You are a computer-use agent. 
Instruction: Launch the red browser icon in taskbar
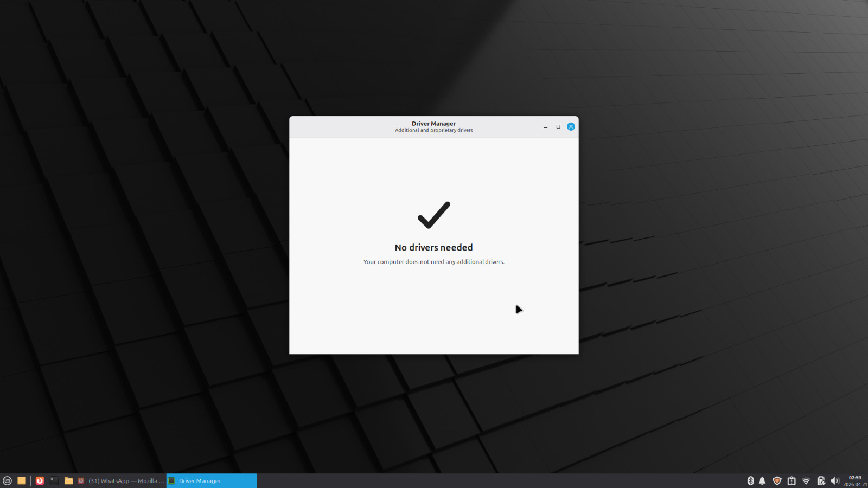40,480
